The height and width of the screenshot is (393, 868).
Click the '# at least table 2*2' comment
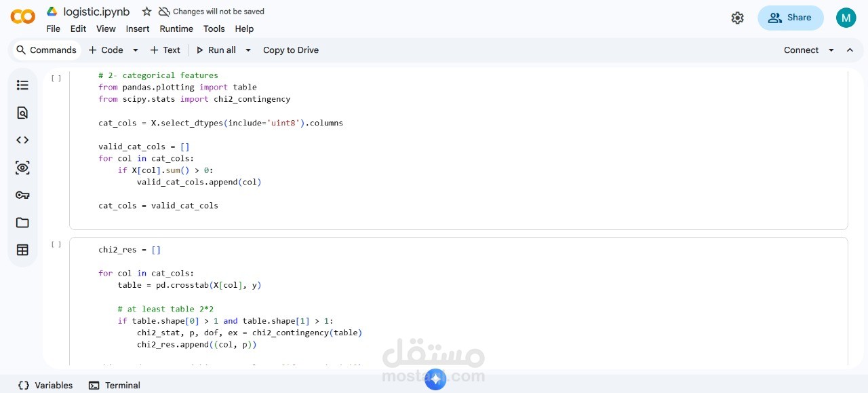[x=165, y=309]
